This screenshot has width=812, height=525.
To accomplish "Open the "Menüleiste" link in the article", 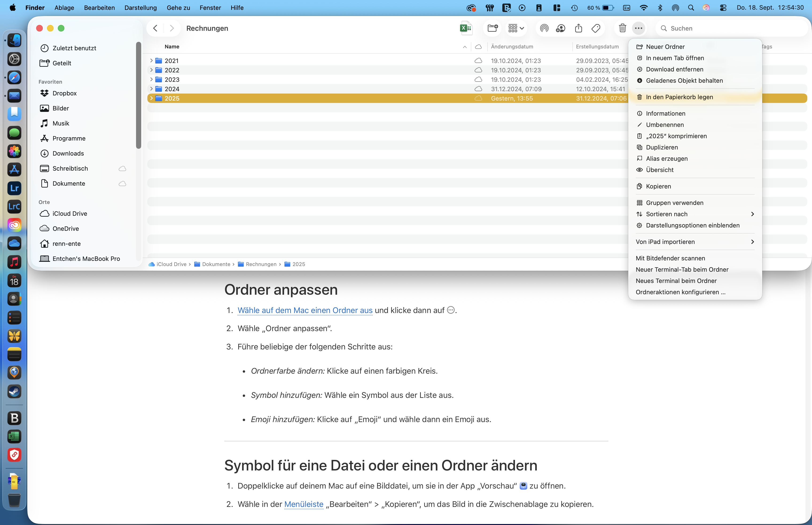I will coord(303,504).
